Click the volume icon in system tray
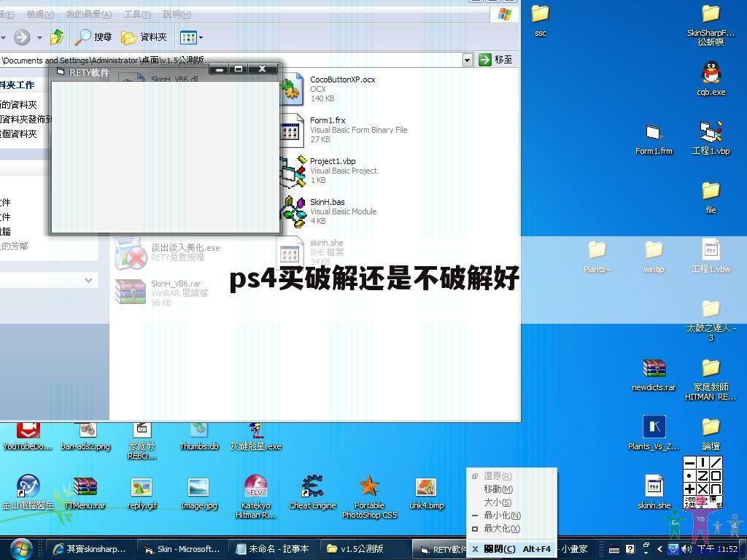The width and height of the screenshot is (747, 560). pos(686,549)
